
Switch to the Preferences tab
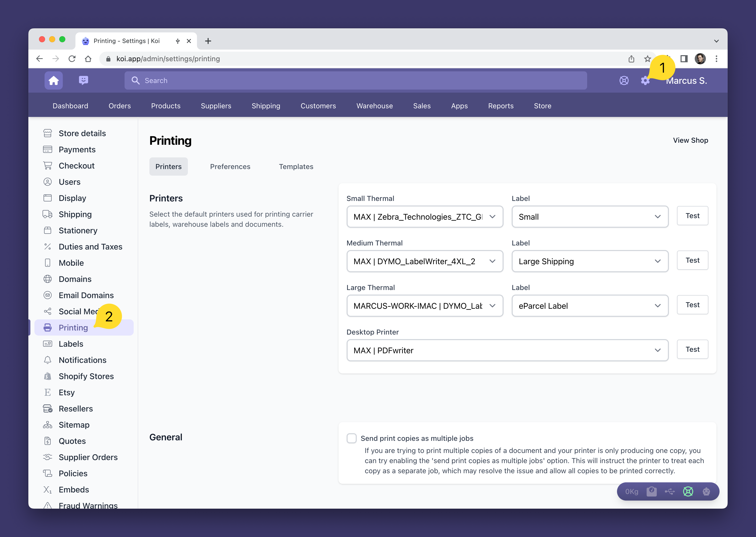230,167
